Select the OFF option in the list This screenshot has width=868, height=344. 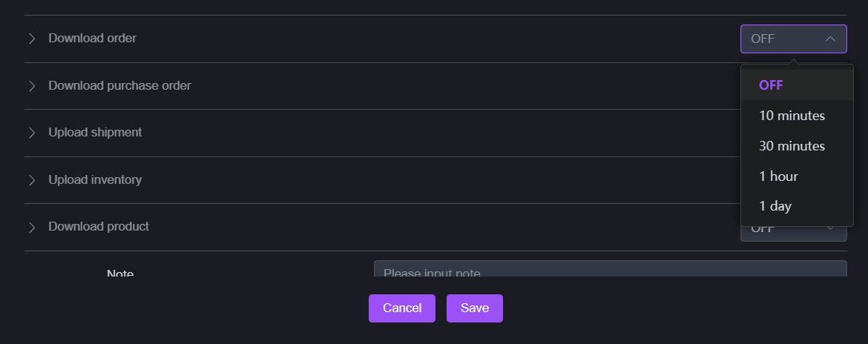[x=771, y=85]
